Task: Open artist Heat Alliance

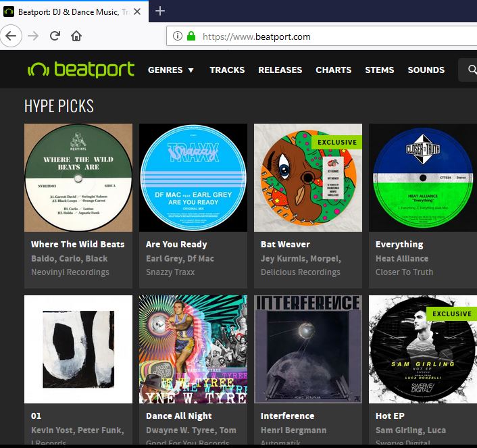Action: point(402,259)
